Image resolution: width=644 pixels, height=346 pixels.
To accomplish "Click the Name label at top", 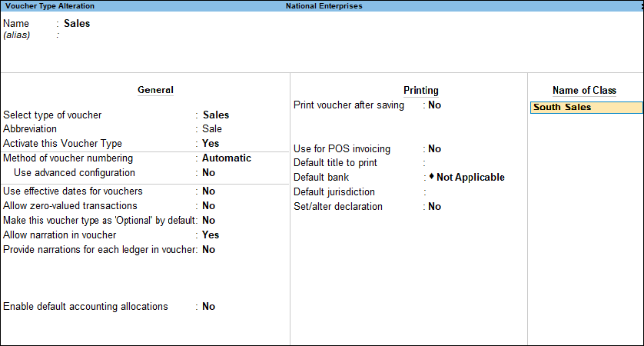I will click(16, 23).
